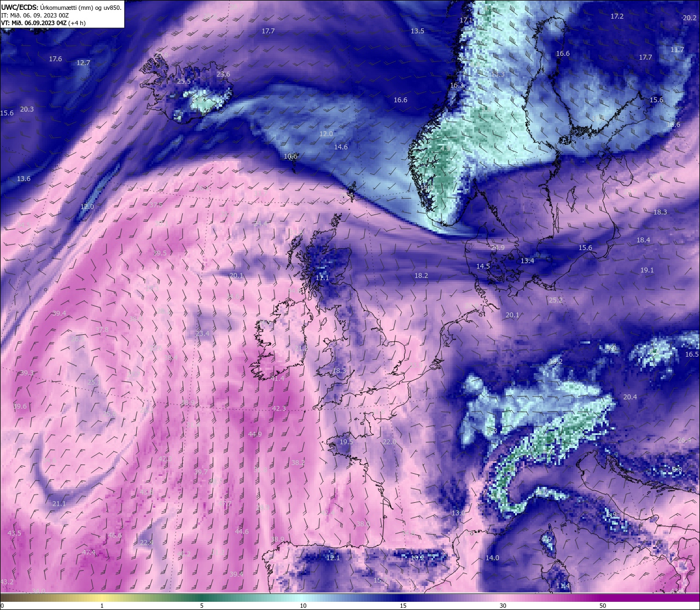Viewport: 700px width, 610px height.
Task: Click the 17.1 value label
Action: [465, 20]
